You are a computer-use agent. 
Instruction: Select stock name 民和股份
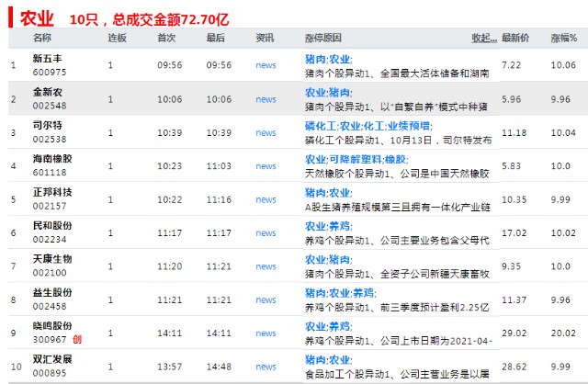click(52, 225)
